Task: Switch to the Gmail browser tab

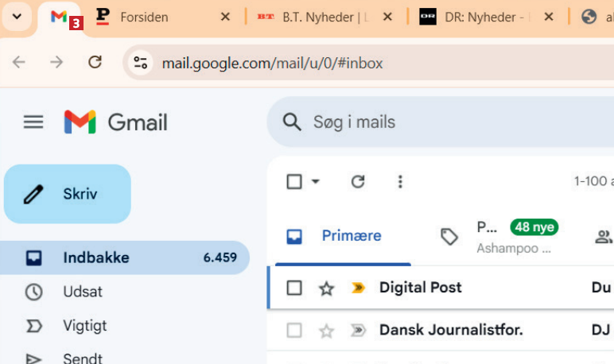Action: [59, 17]
